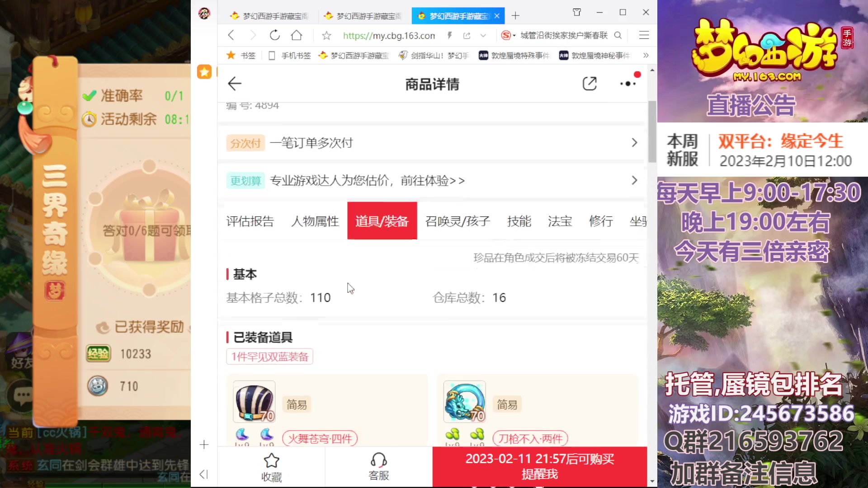Go back with the 商品详情 page arrow

(235, 84)
